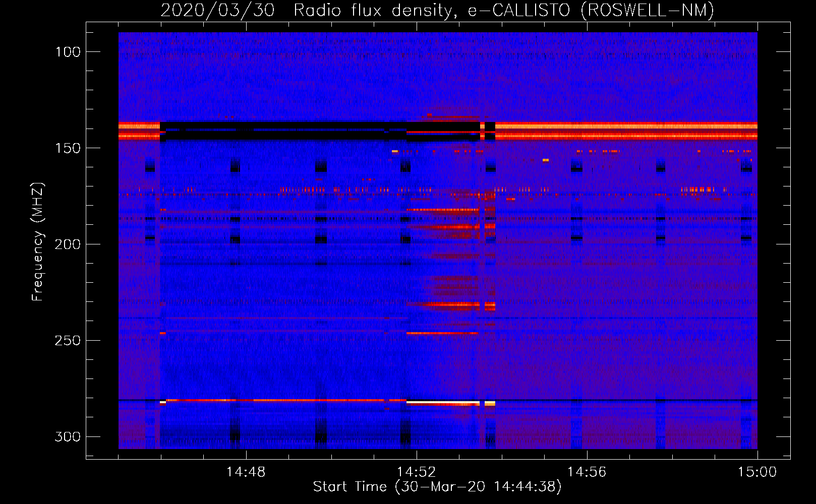Screen dimensions: 816x504
Task: Click the 250 frequency tick label
Action: pos(68,341)
